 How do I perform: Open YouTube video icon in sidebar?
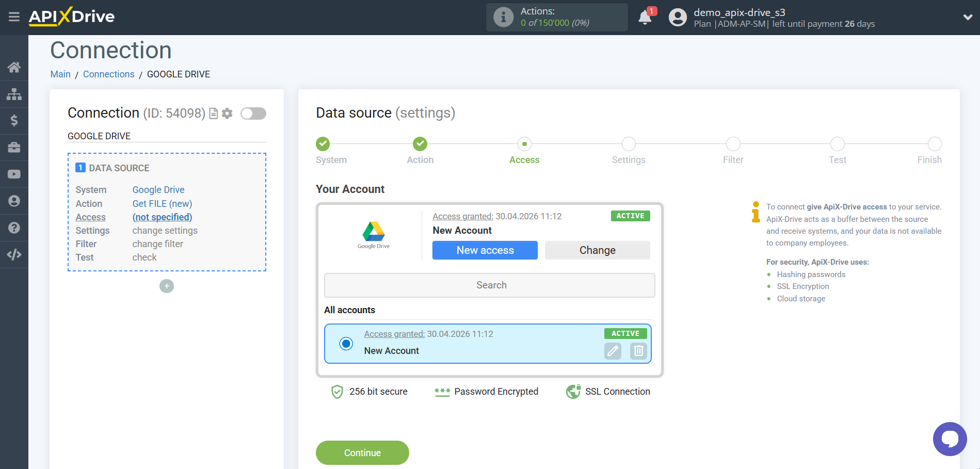[x=14, y=174]
